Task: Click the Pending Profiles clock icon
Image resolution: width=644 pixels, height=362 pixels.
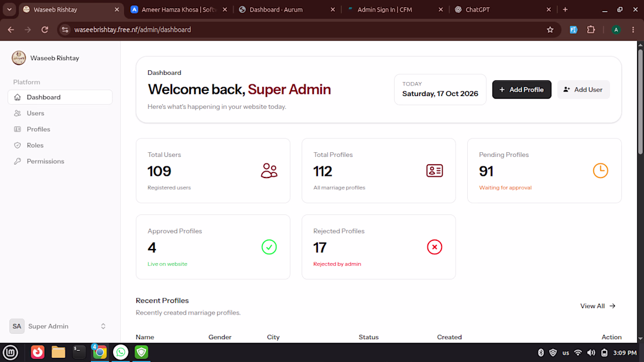Action: tap(601, 170)
